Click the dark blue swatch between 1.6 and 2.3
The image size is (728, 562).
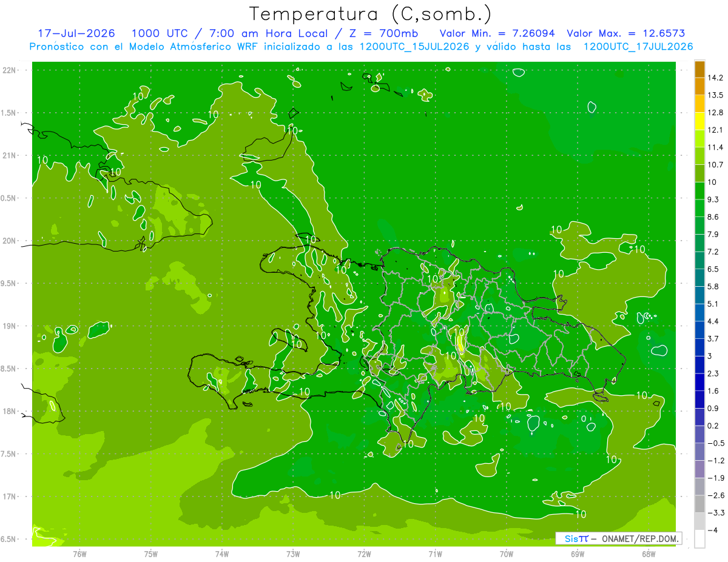point(699,382)
